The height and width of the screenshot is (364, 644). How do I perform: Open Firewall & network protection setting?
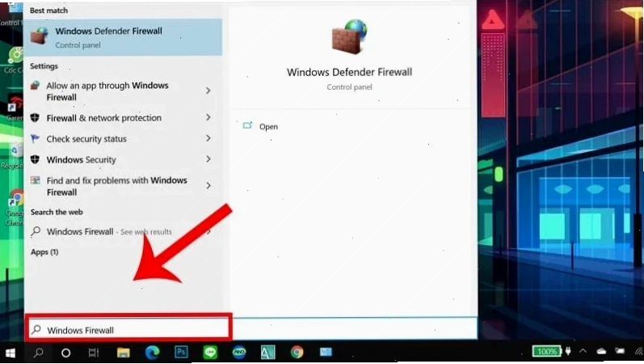point(123,118)
